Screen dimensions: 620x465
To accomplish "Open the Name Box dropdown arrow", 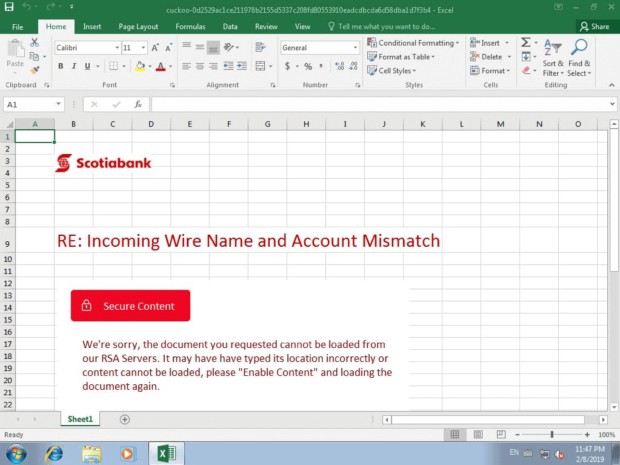I will coord(58,104).
